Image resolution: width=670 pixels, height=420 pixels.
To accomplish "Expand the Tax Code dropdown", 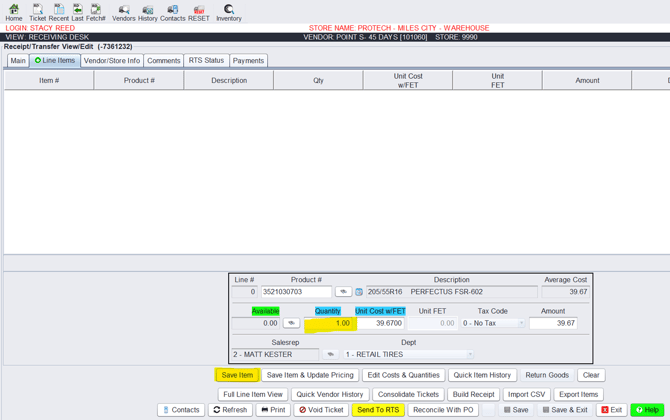I will coord(521,323).
